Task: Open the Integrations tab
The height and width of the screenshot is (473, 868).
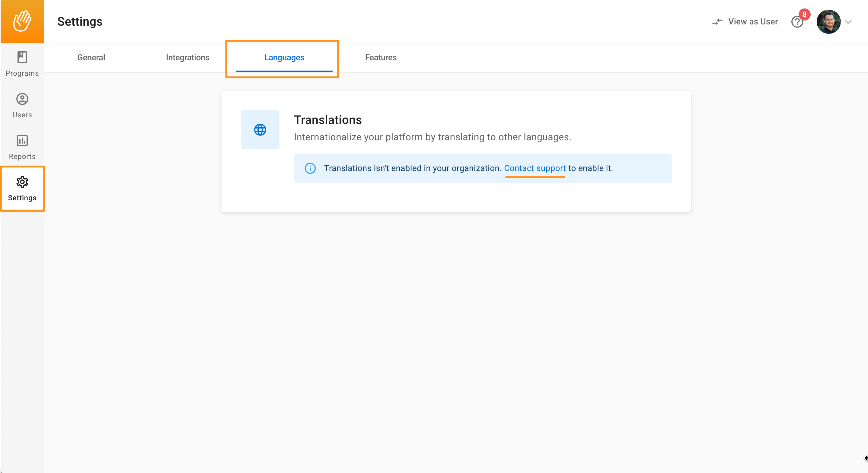Action: pos(187,58)
